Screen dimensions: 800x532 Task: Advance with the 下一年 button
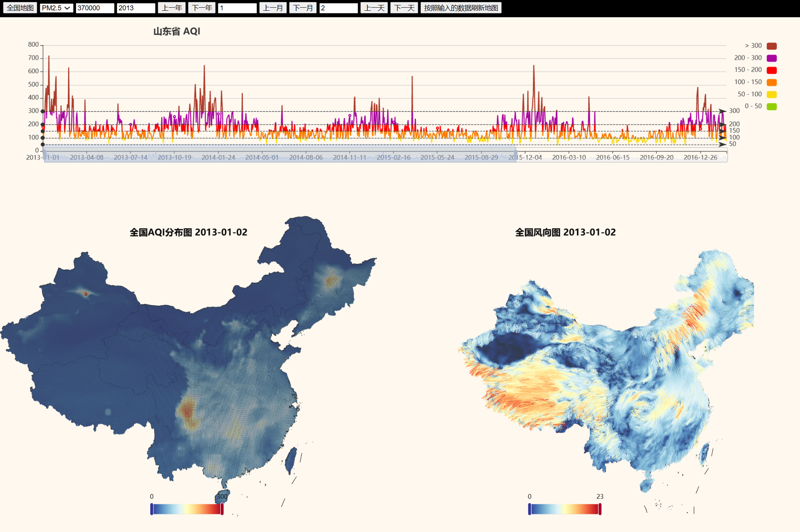202,8
